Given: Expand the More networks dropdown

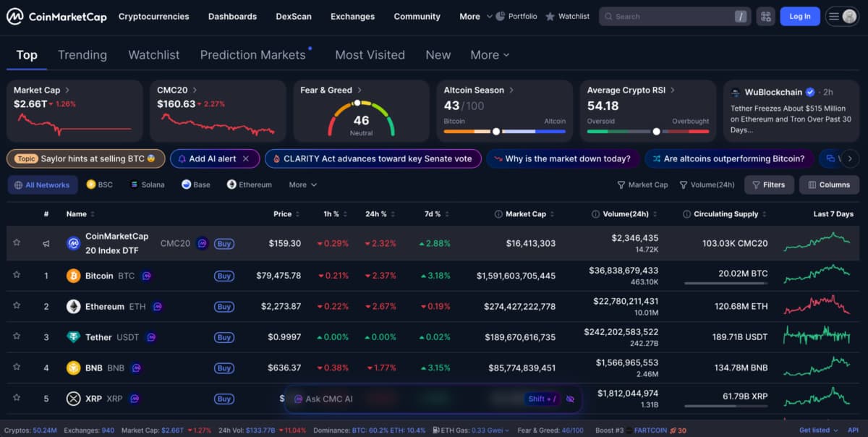Looking at the screenshot, I should click(x=303, y=185).
